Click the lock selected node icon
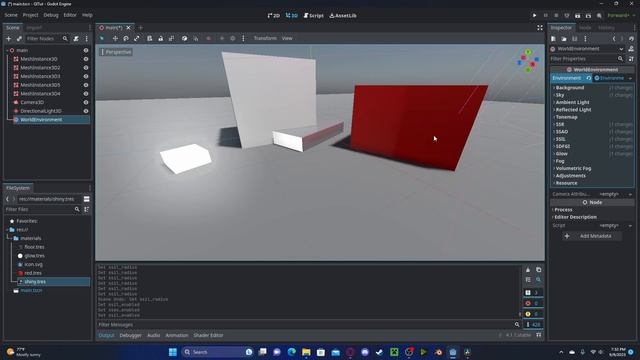The width and height of the screenshot is (640, 360). (160, 38)
